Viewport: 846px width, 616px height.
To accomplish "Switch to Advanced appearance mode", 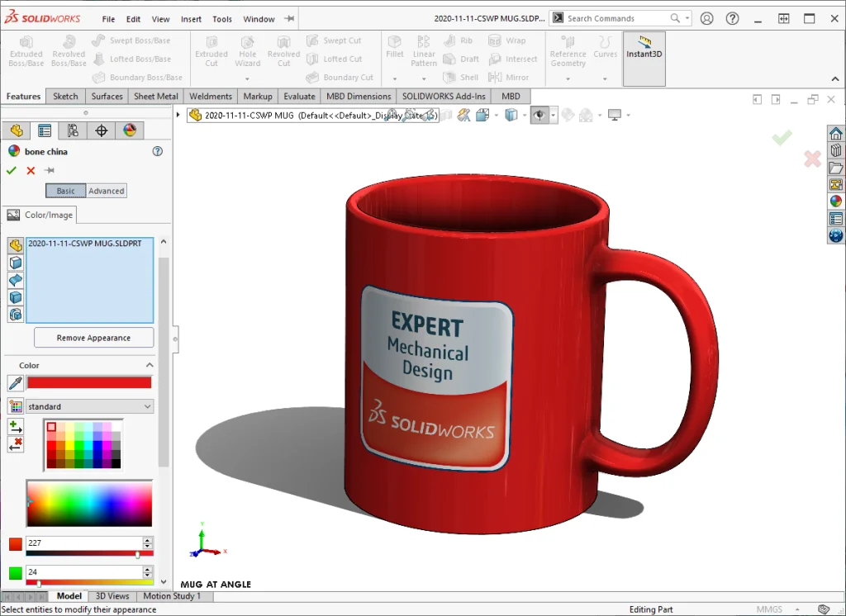I will click(107, 191).
